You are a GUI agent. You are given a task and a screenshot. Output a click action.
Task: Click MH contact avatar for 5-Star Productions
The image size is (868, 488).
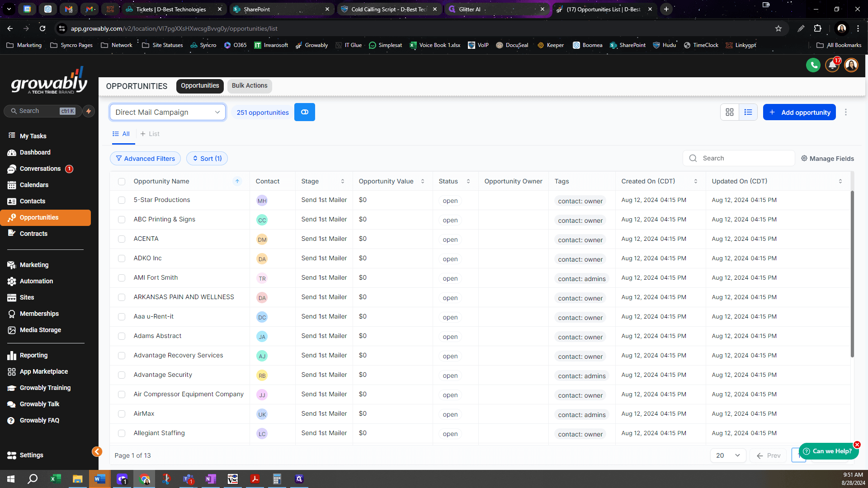(x=262, y=201)
